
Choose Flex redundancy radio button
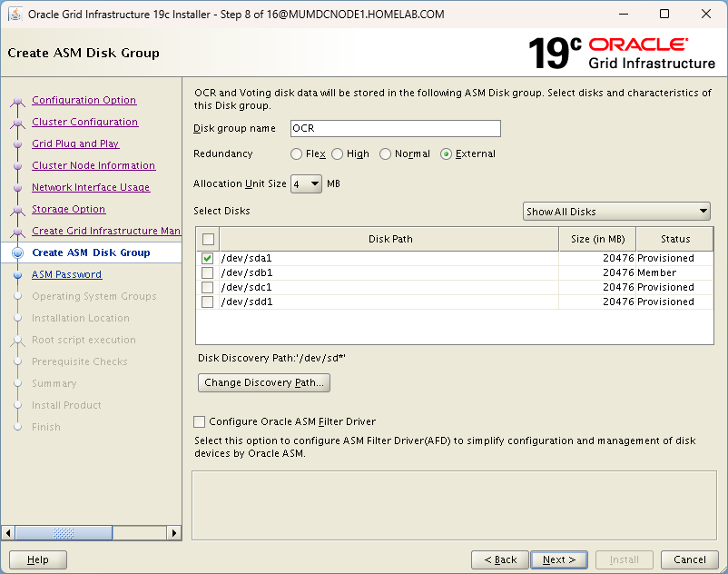pos(297,154)
